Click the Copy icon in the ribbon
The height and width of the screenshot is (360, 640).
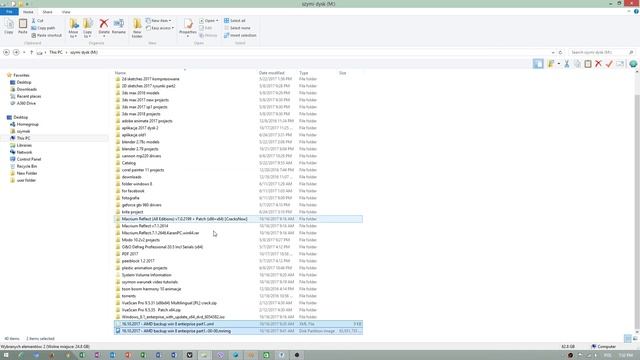click(x=9, y=26)
